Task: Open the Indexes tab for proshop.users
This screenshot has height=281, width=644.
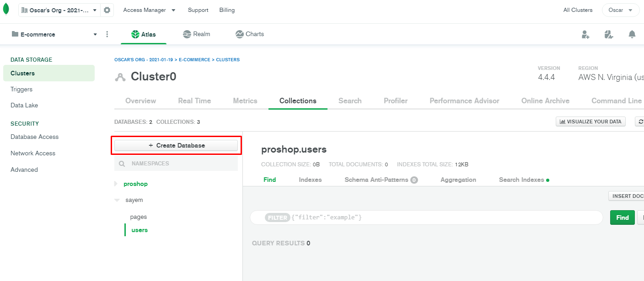Action: [310, 180]
